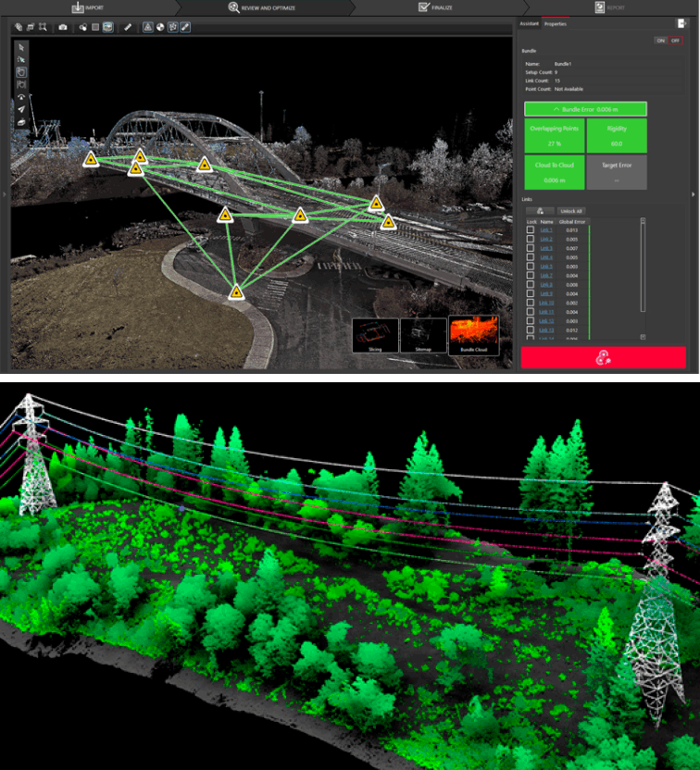Image resolution: width=700 pixels, height=770 pixels.
Task: Check the lock box for Link 2
Action: [x=531, y=239]
